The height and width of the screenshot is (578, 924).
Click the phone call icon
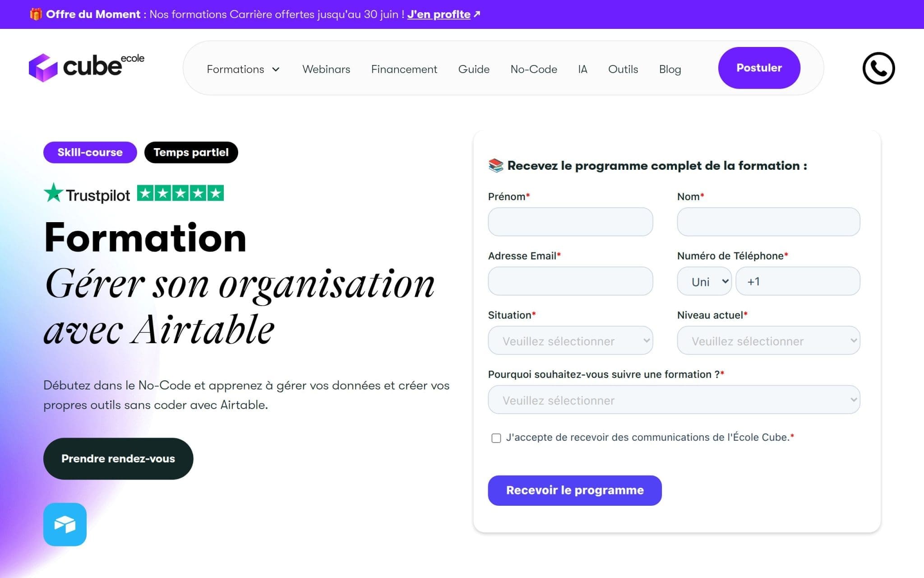click(x=878, y=68)
